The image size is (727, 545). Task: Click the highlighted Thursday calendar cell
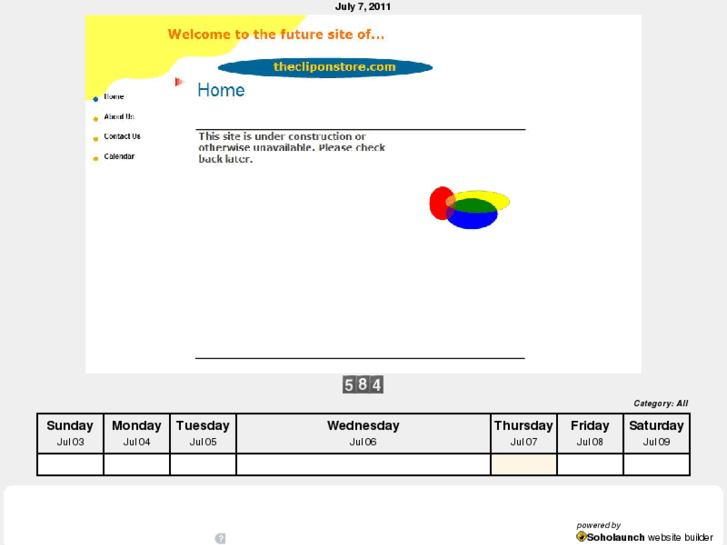pos(524,464)
